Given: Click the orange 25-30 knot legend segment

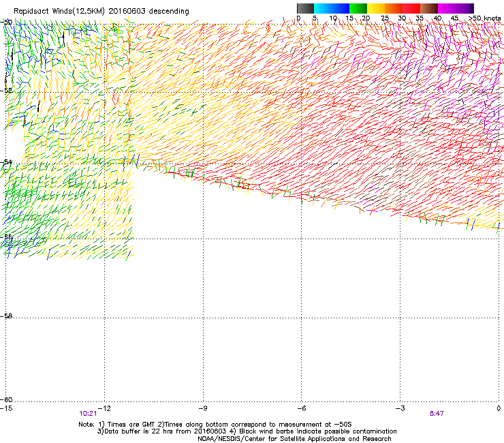Looking at the screenshot, I should tap(394, 8).
